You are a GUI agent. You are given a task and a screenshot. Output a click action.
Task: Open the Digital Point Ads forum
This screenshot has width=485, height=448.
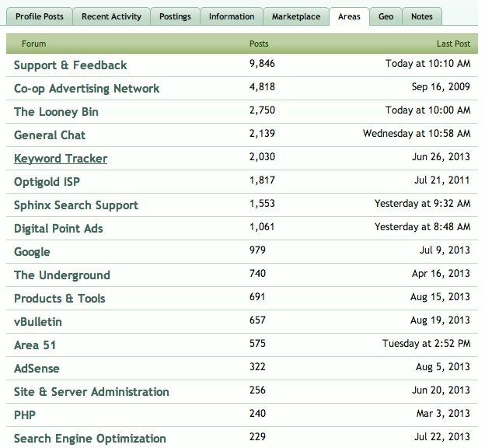[x=58, y=229]
